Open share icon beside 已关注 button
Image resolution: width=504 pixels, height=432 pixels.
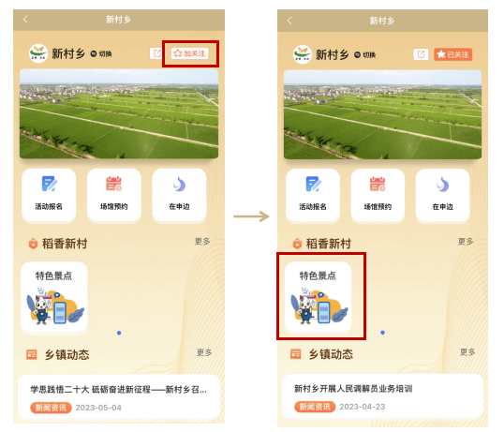coord(421,54)
